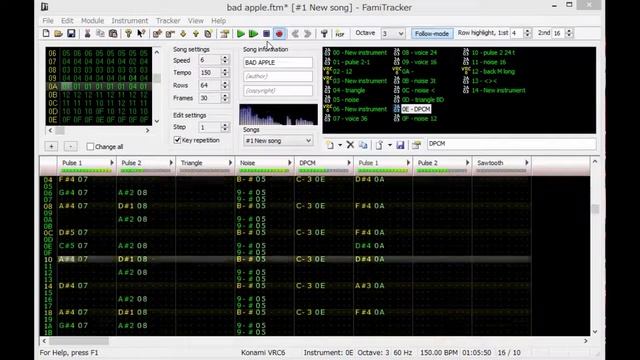Open the Edit menu
This screenshot has height=360, width=640.
pos(67,20)
